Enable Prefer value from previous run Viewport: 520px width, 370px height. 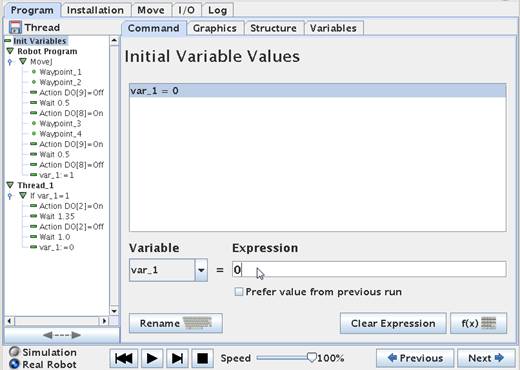click(x=239, y=292)
